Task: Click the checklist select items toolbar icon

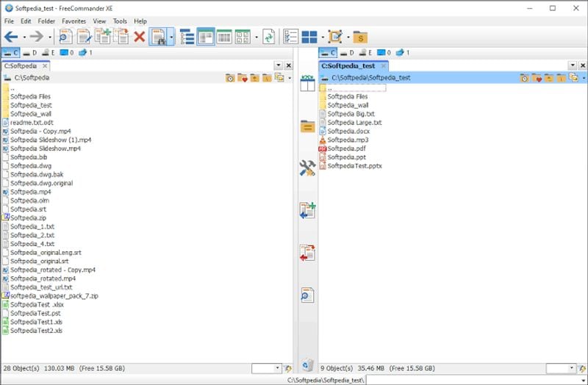Action: coord(290,37)
